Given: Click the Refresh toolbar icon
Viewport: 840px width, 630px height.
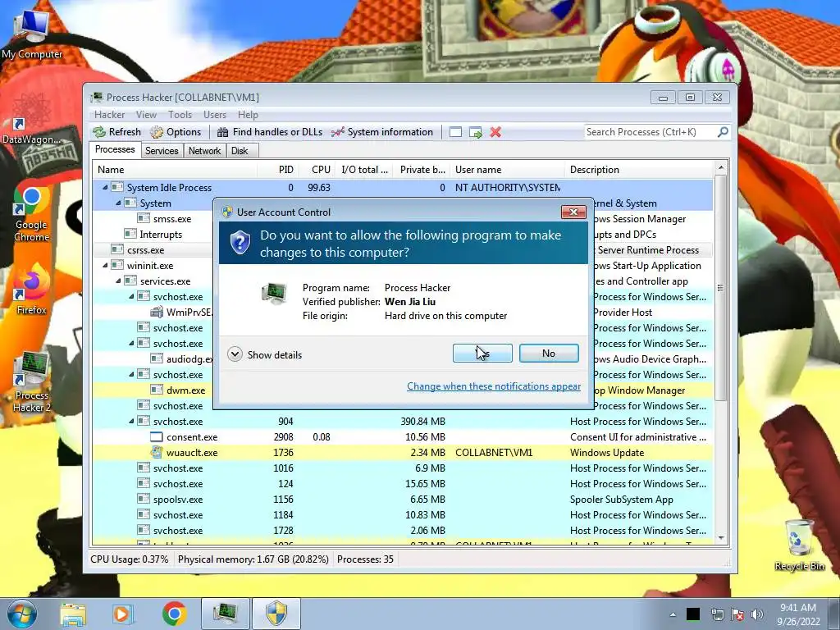Looking at the screenshot, I should pyautogui.click(x=99, y=132).
